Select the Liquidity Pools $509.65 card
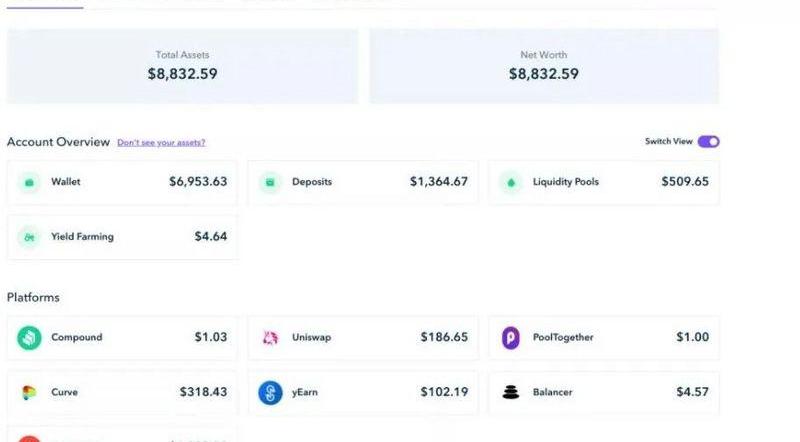The width and height of the screenshot is (800, 442). point(604,182)
